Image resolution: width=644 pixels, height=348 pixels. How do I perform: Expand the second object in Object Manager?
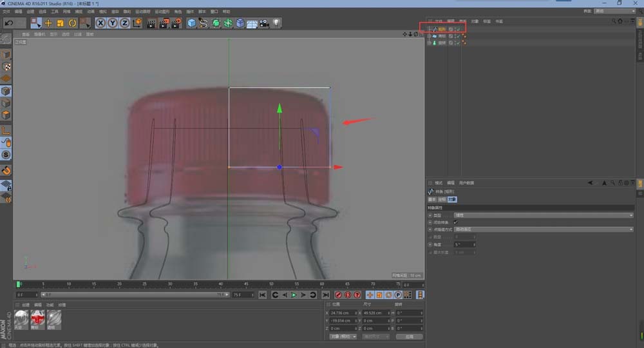pos(429,36)
